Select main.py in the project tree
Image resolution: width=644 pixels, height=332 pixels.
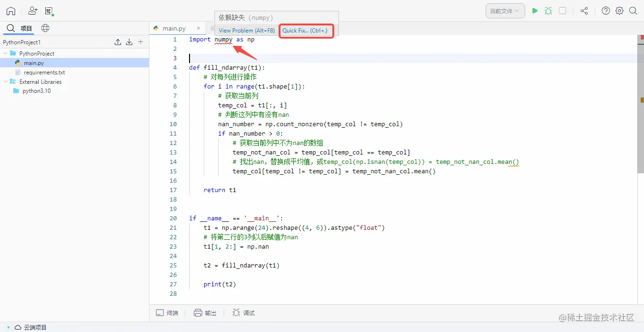point(74,63)
